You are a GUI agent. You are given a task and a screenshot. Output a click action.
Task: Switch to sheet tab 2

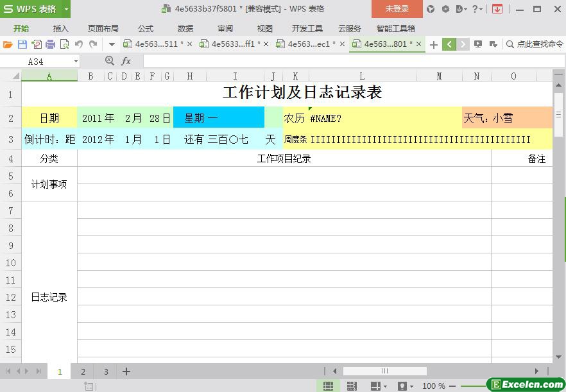[83, 371]
